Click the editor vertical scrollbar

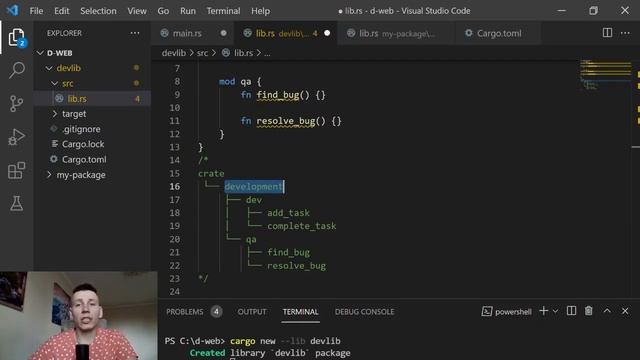click(x=636, y=180)
